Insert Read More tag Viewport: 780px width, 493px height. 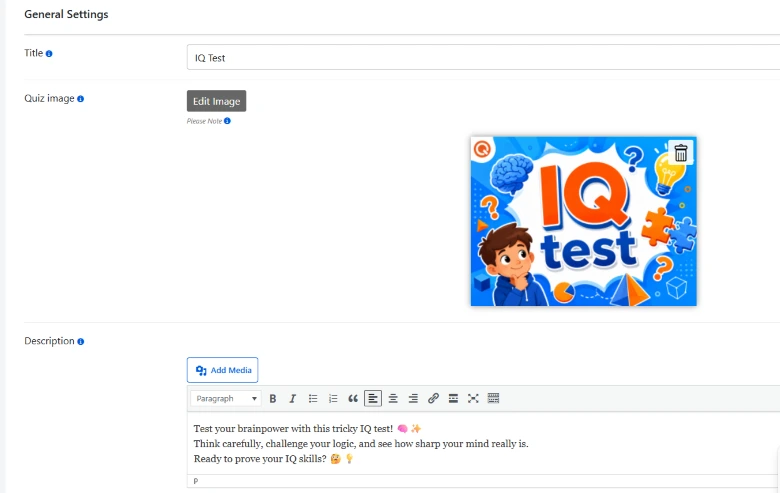[453, 398]
